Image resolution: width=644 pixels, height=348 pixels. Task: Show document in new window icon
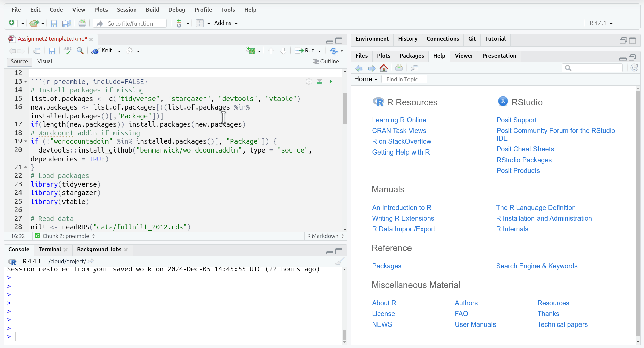tap(37, 51)
